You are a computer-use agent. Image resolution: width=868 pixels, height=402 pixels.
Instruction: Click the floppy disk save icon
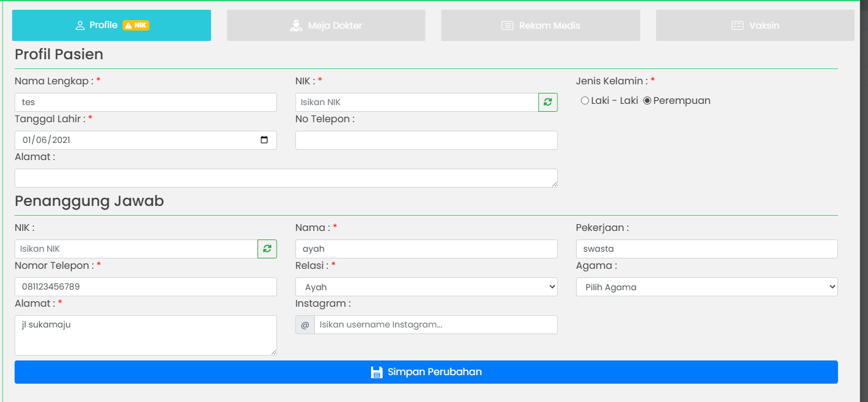click(377, 372)
